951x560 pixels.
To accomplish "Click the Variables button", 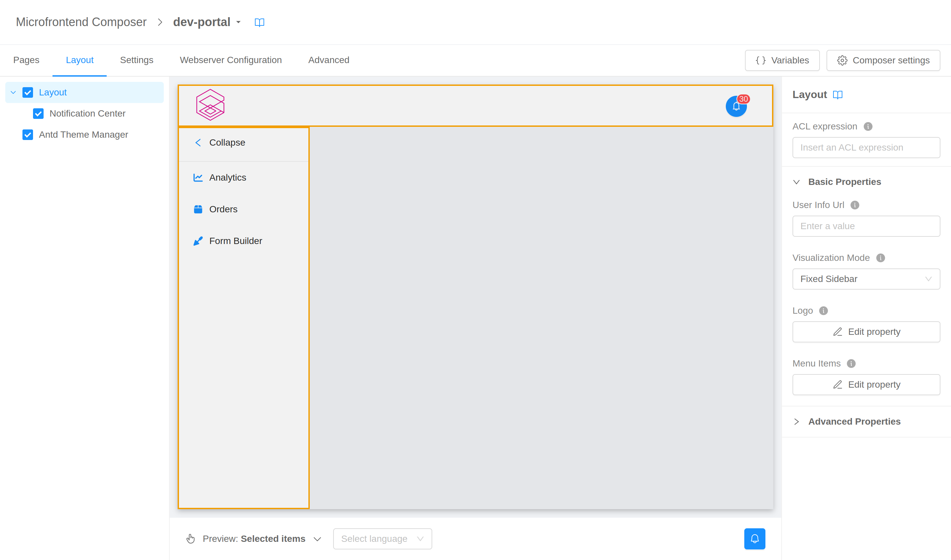I will coord(782,60).
